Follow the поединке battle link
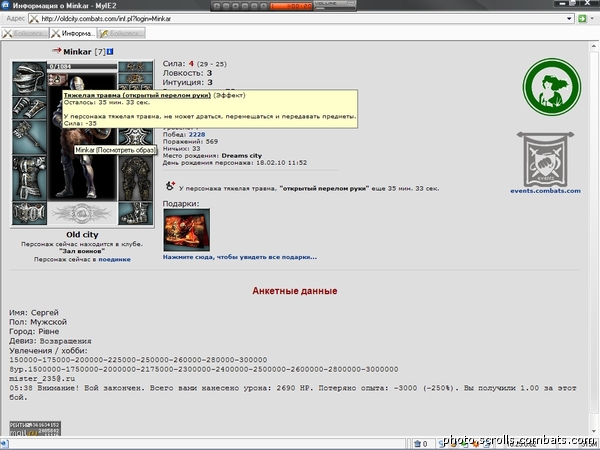Screen dimensions: 600x450 114,259
